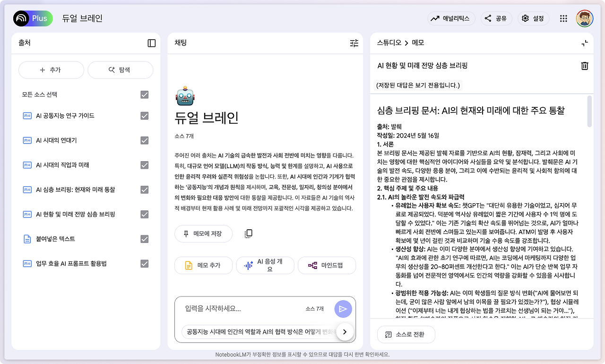Open AI 심층 브리핑: 현재와 미래 통찰 source name
Viewport: 605px width, 364px height.
pos(76,190)
